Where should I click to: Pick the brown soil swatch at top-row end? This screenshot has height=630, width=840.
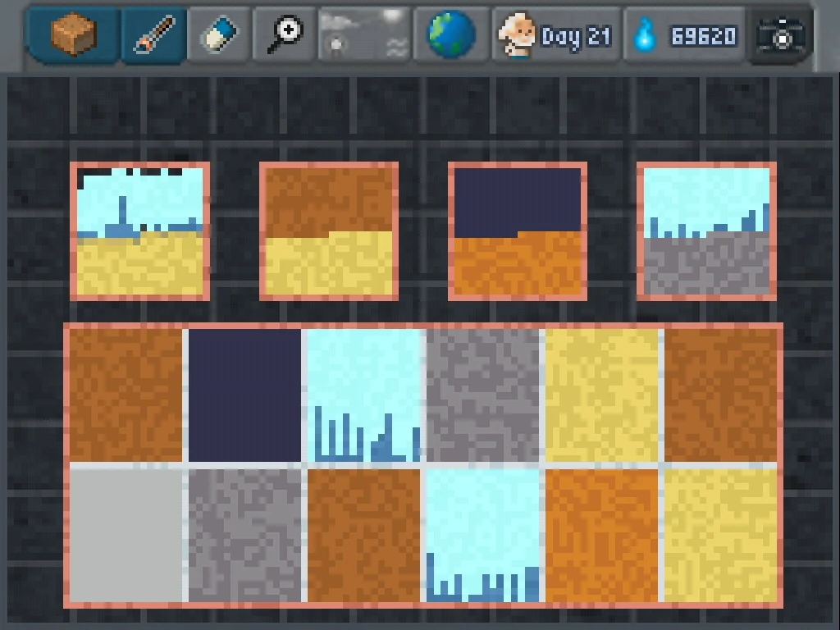pos(720,395)
